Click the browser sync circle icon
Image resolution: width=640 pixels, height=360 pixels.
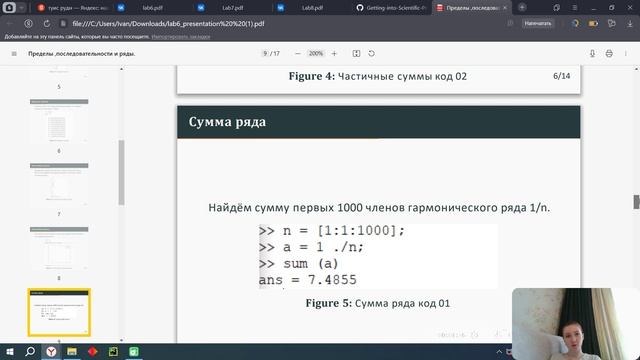pos(575,24)
